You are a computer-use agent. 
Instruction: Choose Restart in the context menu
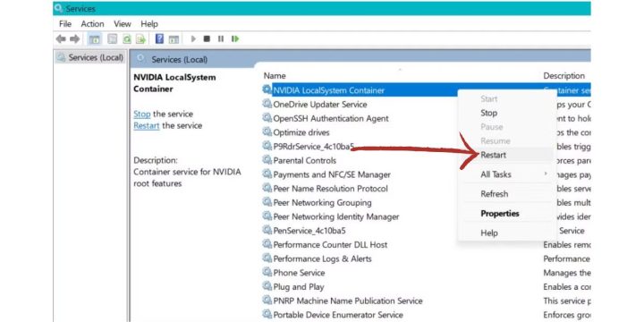click(493, 155)
